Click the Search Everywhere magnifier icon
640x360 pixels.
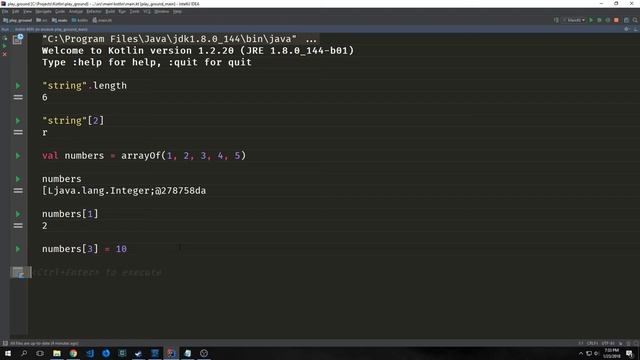[635, 20]
